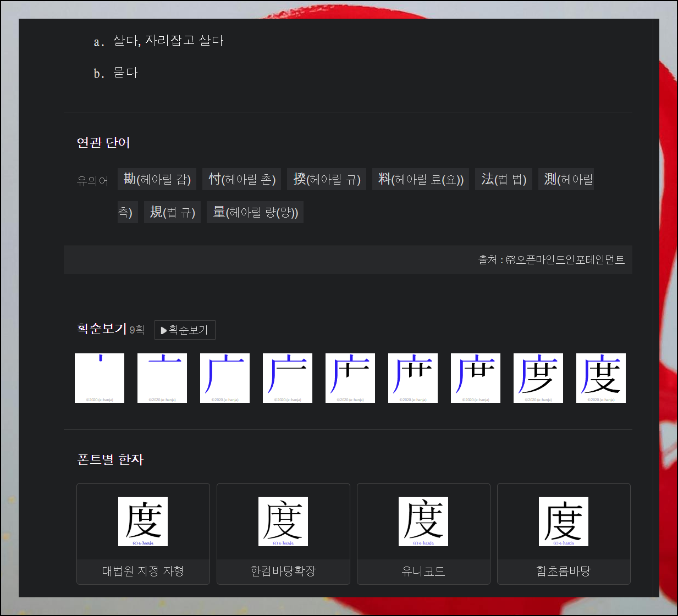Select the 한컴바탕확장 font card

click(x=283, y=534)
